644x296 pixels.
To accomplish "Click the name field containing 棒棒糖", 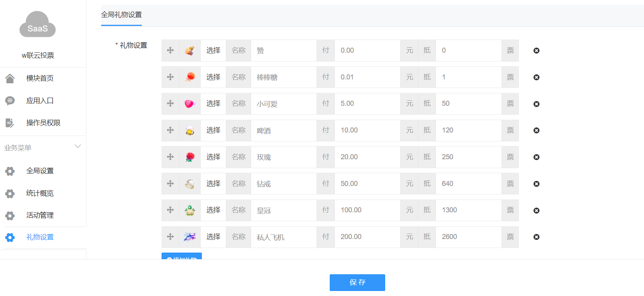I will point(284,77).
